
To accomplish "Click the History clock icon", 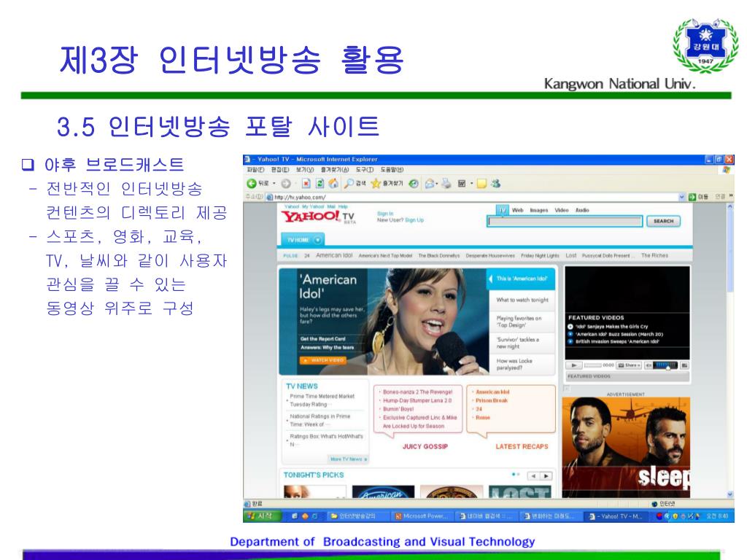I will pos(414,183).
